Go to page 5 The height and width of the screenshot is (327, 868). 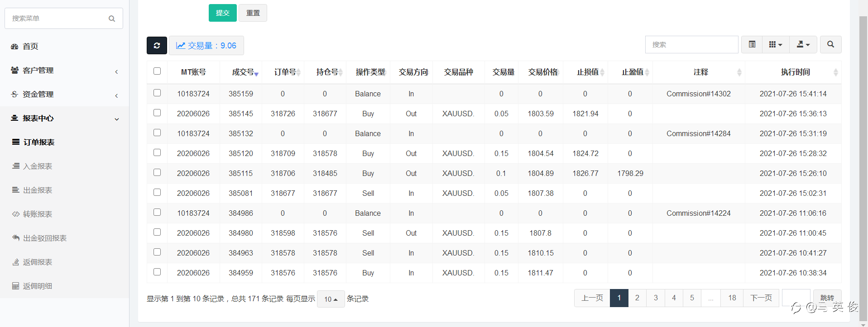point(692,298)
